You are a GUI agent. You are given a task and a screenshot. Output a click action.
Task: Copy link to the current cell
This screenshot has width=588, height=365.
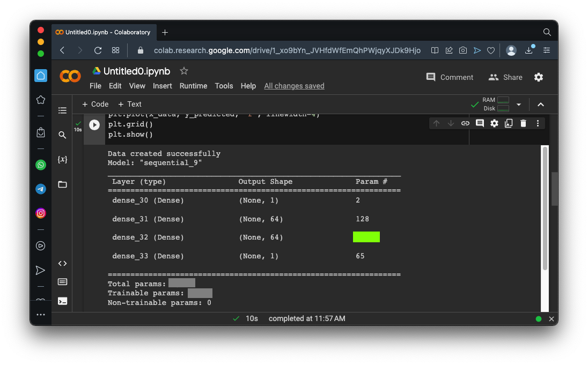465,123
